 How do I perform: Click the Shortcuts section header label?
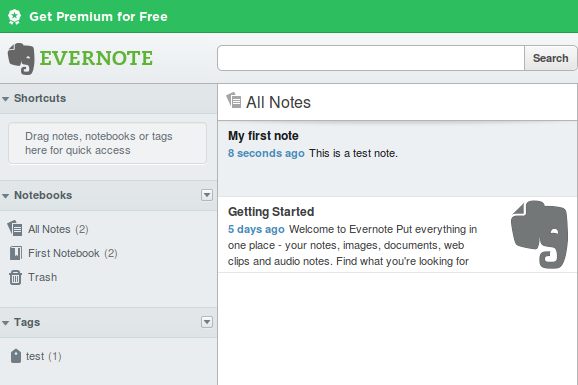pyautogui.click(x=40, y=98)
